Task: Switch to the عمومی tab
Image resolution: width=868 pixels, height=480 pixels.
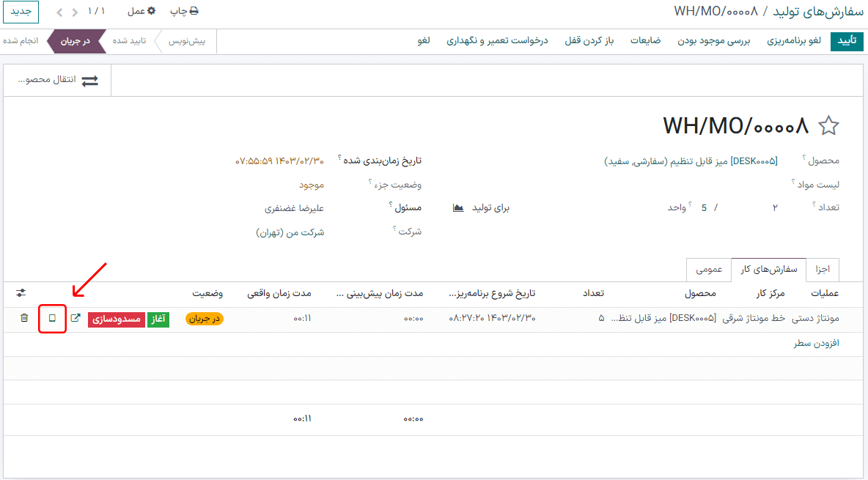Action: (x=708, y=270)
